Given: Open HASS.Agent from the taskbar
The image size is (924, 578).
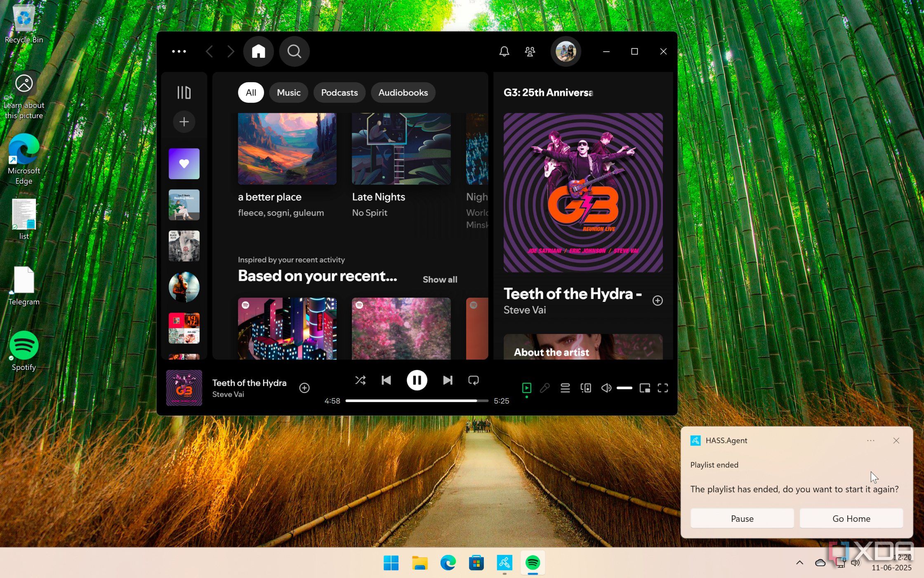Looking at the screenshot, I should click(x=504, y=563).
